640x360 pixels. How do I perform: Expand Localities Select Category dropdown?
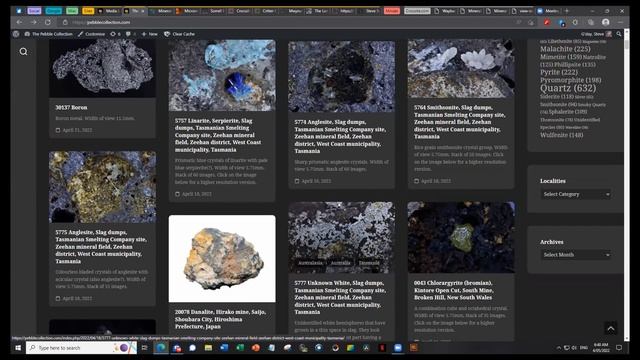click(x=576, y=194)
